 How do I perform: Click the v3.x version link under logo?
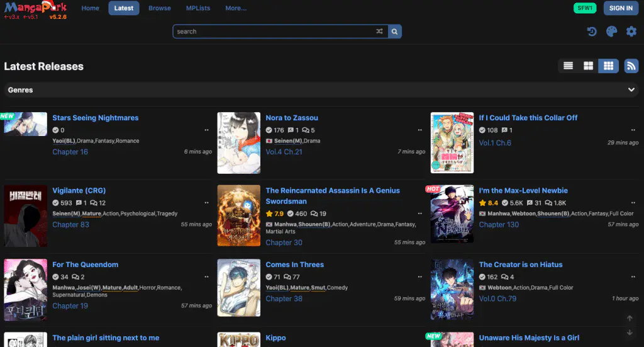(x=11, y=17)
